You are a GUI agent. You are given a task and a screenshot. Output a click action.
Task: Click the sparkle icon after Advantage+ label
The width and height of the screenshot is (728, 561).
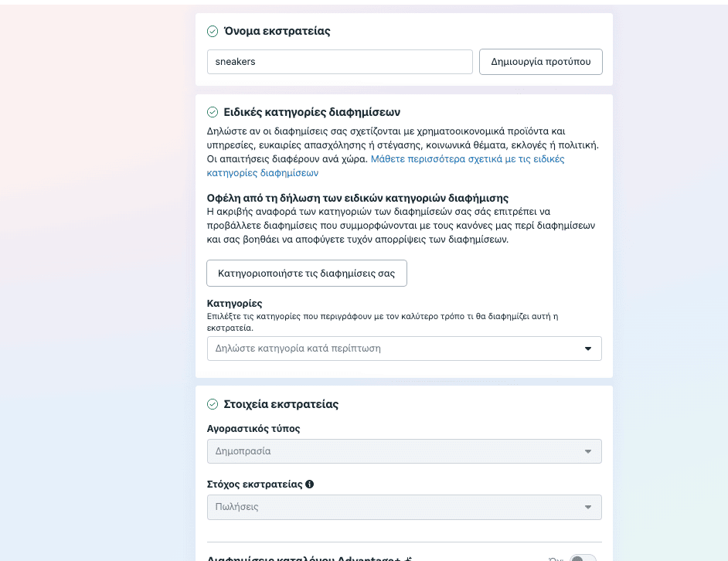(410, 558)
